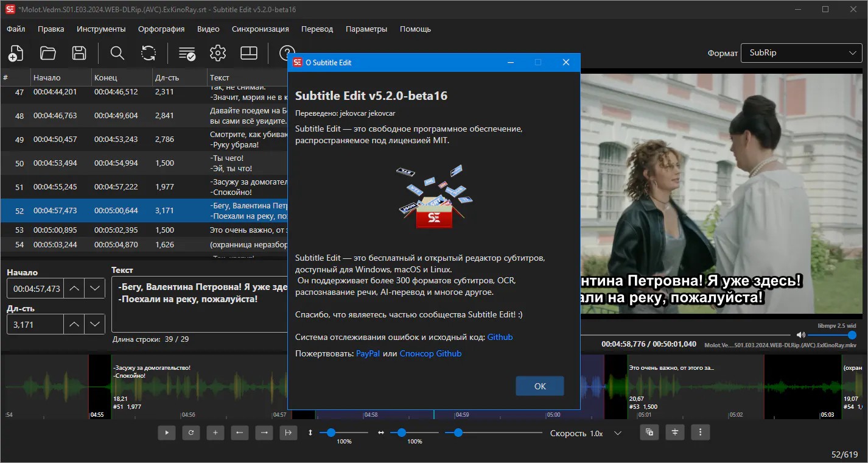Decrease the Дл-сть duration value

95,325
